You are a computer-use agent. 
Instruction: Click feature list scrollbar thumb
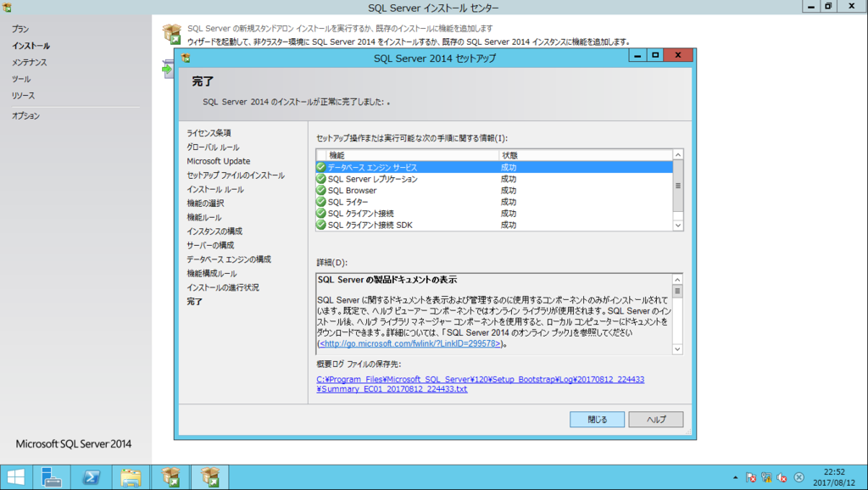677,186
